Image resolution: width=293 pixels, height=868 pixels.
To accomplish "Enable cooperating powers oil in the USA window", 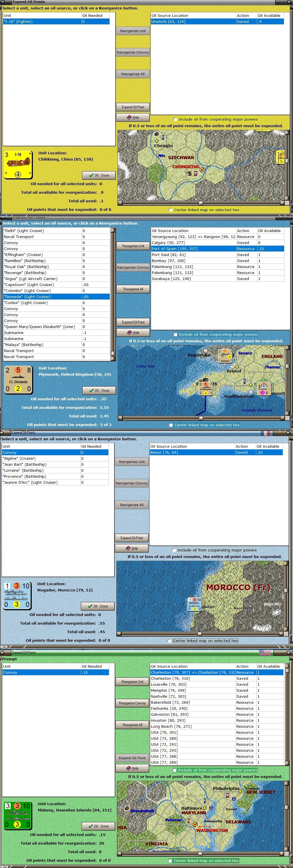I will click(175, 770).
